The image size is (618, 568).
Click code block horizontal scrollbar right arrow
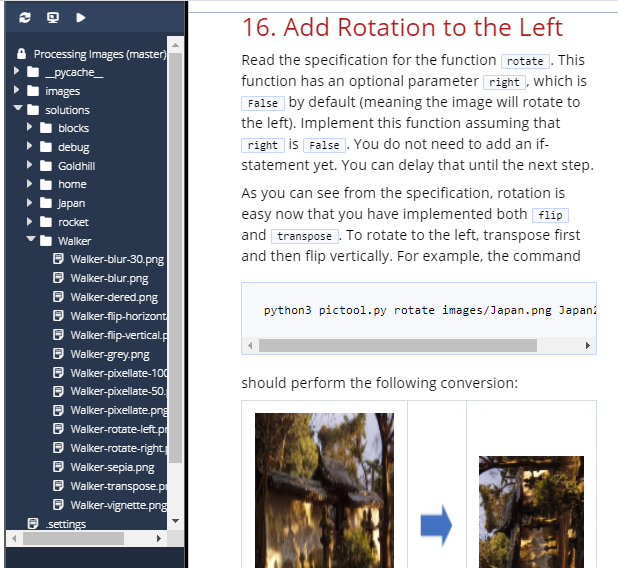point(588,346)
